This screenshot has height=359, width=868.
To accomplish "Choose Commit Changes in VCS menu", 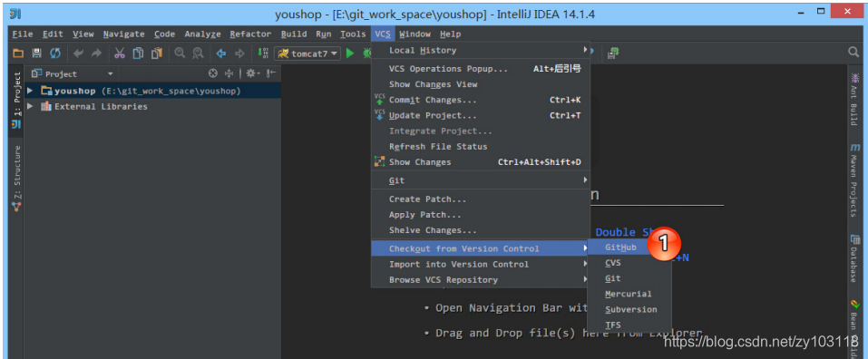I will (481, 100).
